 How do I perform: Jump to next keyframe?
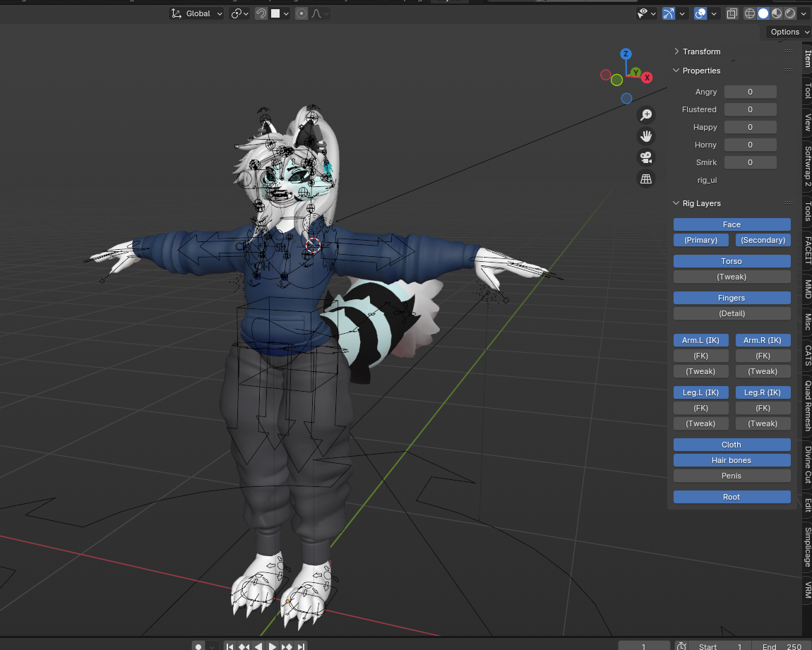pyautogui.click(x=287, y=646)
